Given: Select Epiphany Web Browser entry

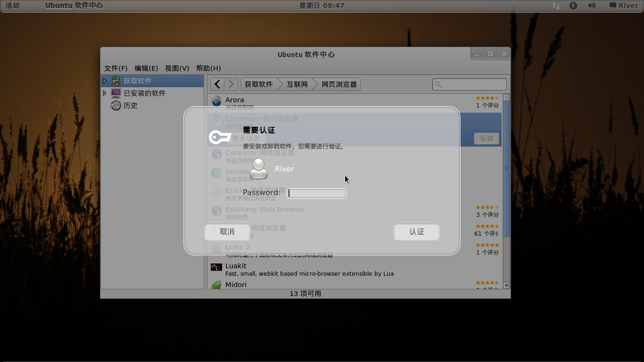Looking at the screenshot, I should point(355,213).
